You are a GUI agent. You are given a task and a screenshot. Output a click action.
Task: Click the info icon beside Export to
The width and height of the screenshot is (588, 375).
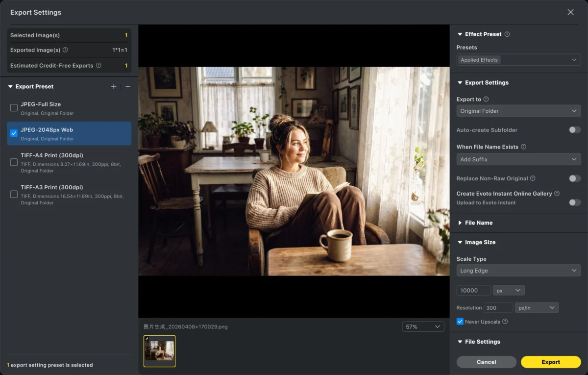486,100
